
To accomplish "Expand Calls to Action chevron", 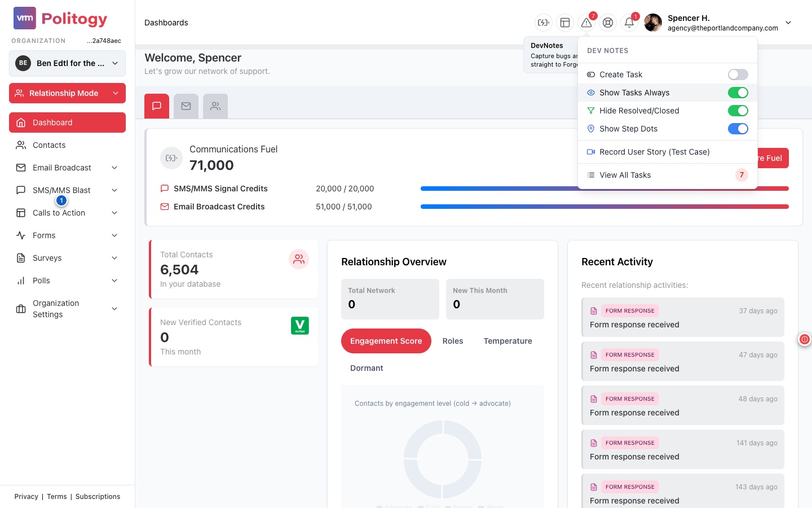I will pos(114,213).
